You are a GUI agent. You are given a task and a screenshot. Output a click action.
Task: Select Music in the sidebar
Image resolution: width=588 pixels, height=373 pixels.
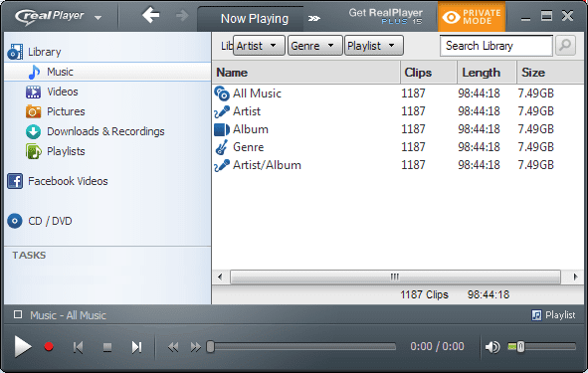click(107, 72)
